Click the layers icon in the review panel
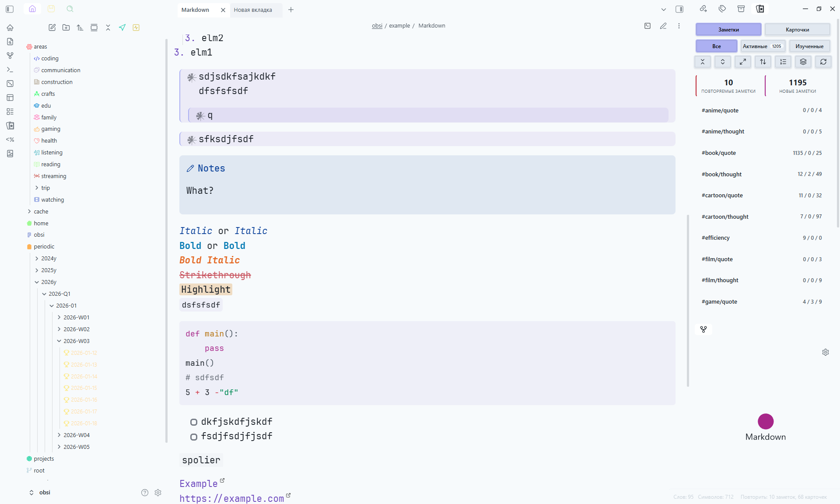Screen dimensions: 840x504 [x=803, y=62]
